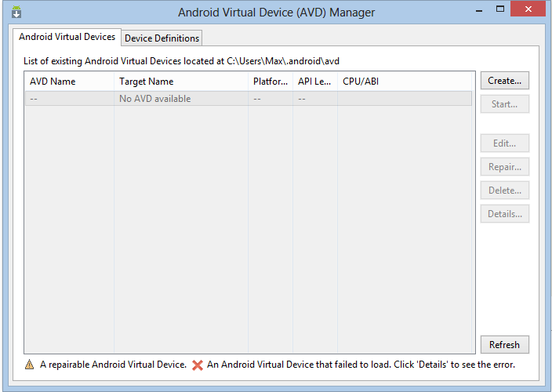Click the Delete... button
The height and width of the screenshot is (392, 552).
pyautogui.click(x=504, y=191)
